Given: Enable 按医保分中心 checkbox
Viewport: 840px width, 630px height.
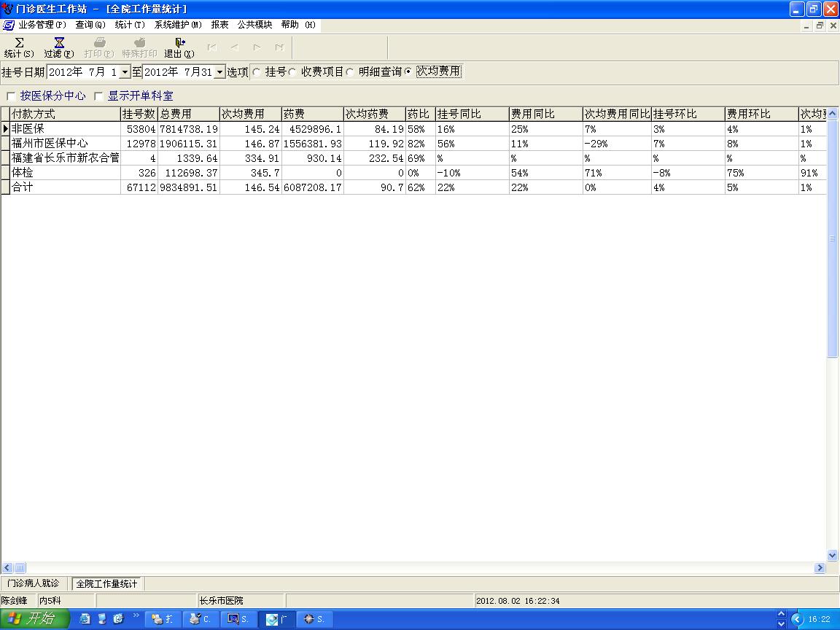Looking at the screenshot, I should 11,96.
